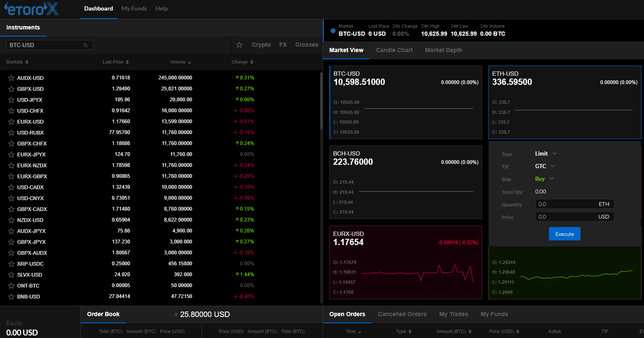Switch to the Candle Chart tab

pyautogui.click(x=394, y=50)
